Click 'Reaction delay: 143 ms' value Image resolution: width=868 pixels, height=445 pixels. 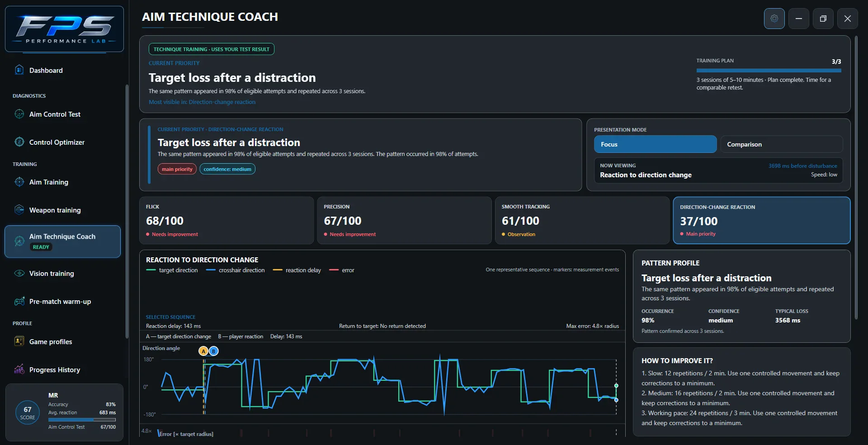point(173,326)
